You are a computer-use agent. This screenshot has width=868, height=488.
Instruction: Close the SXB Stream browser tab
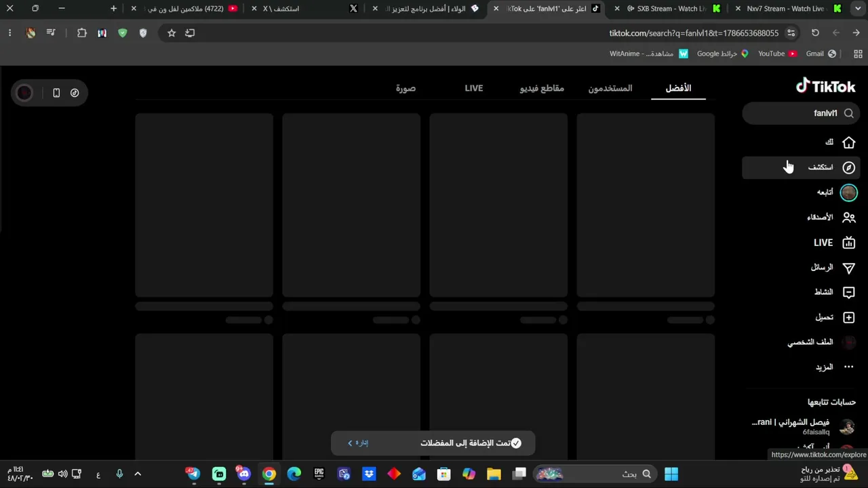tap(616, 9)
